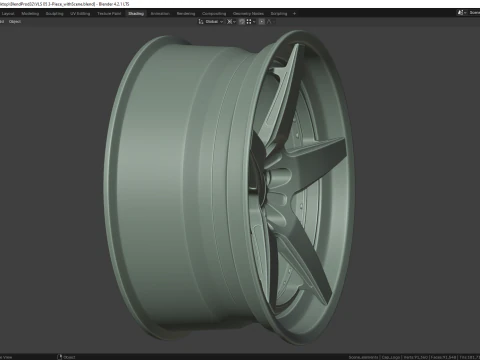Open the Rendering workspace tab
The width and height of the screenshot is (480, 360).
(x=186, y=14)
